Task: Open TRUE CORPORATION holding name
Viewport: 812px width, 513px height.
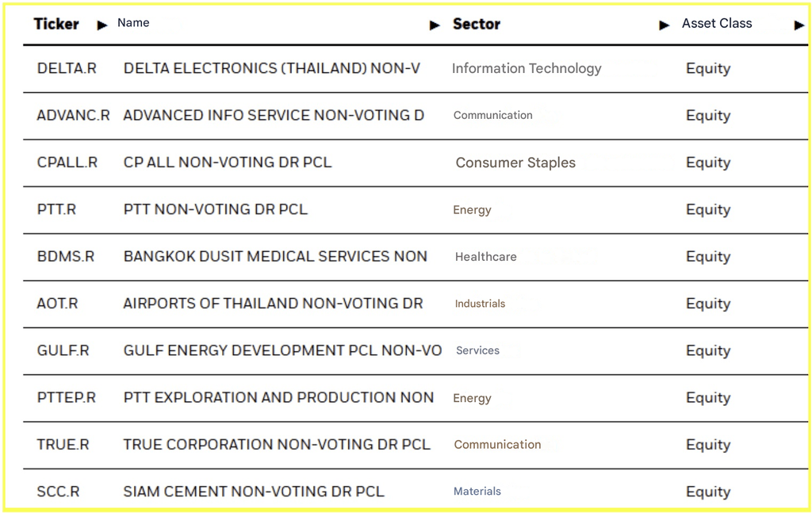Action: point(277,444)
